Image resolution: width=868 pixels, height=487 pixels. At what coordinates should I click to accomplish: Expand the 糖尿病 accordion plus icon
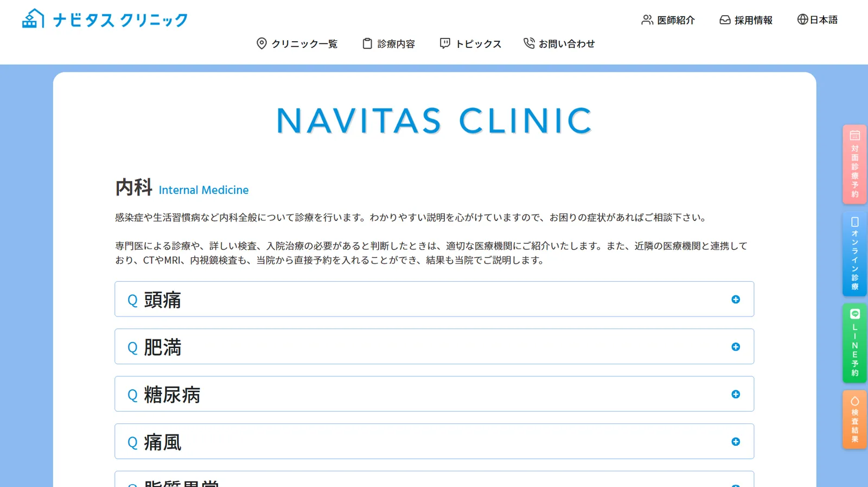pyautogui.click(x=736, y=394)
